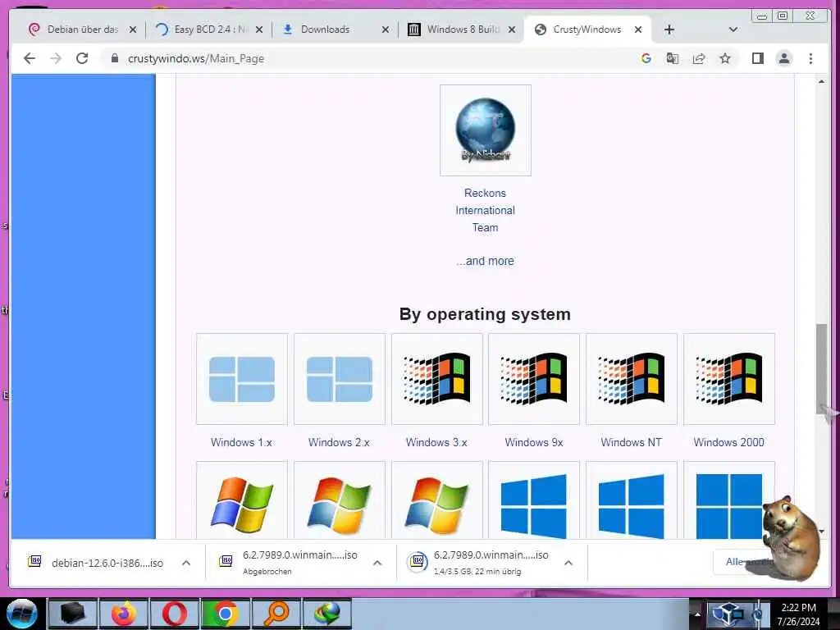The height and width of the screenshot is (630, 840).
Task: Click the in-progress download circular progress icon
Action: click(x=418, y=562)
